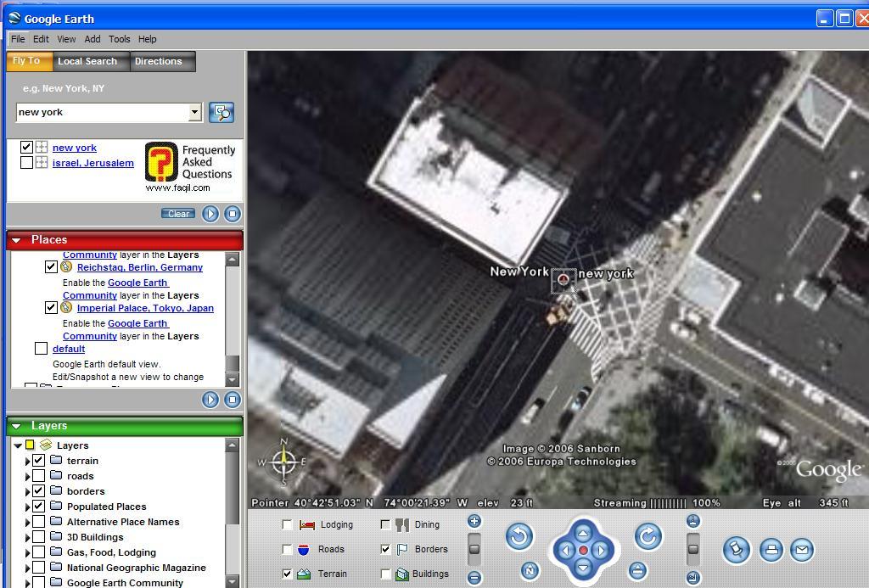Click the compass rose on the map
The width and height of the screenshot is (869, 588).
(283, 461)
